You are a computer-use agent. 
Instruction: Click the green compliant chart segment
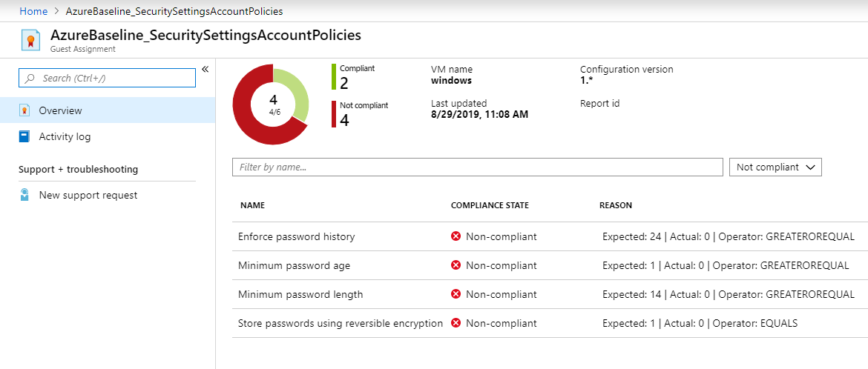(295, 93)
